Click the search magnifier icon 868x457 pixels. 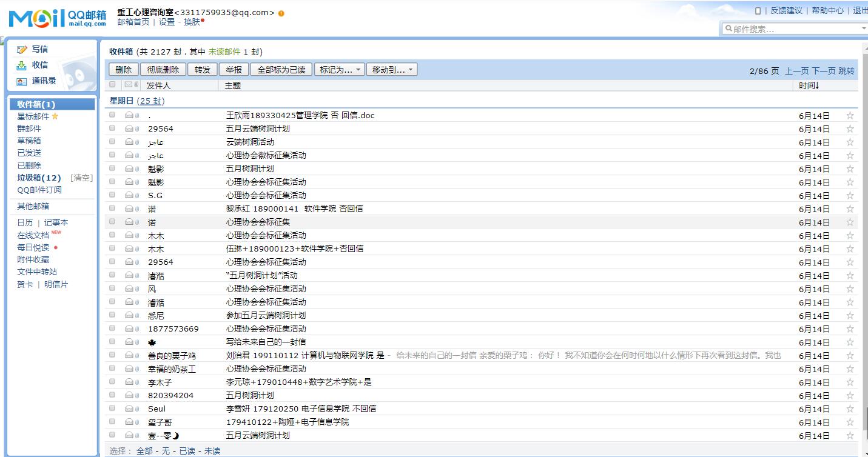click(x=728, y=29)
